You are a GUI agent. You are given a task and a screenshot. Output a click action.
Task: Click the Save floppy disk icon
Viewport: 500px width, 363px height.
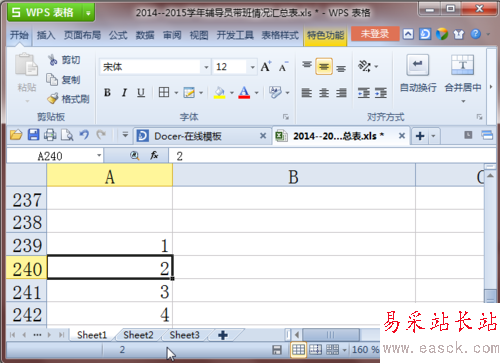[x=33, y=135]
